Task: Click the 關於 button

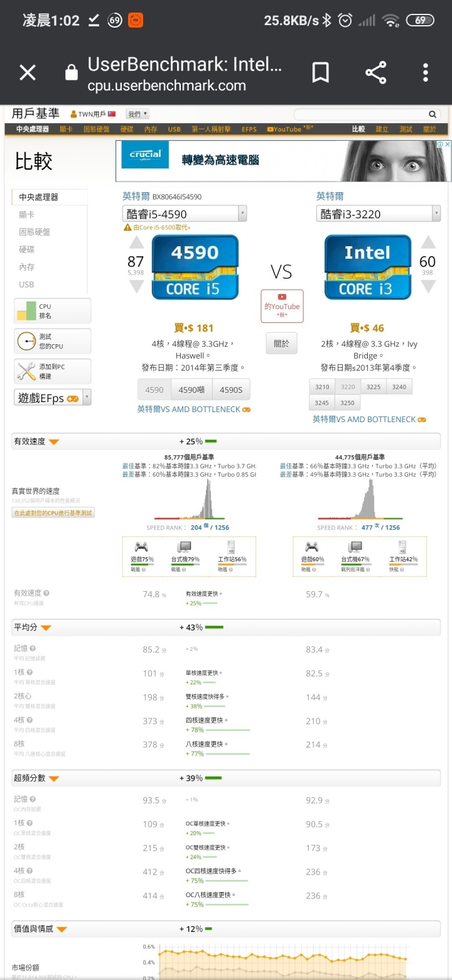Action: click(281, 343)
